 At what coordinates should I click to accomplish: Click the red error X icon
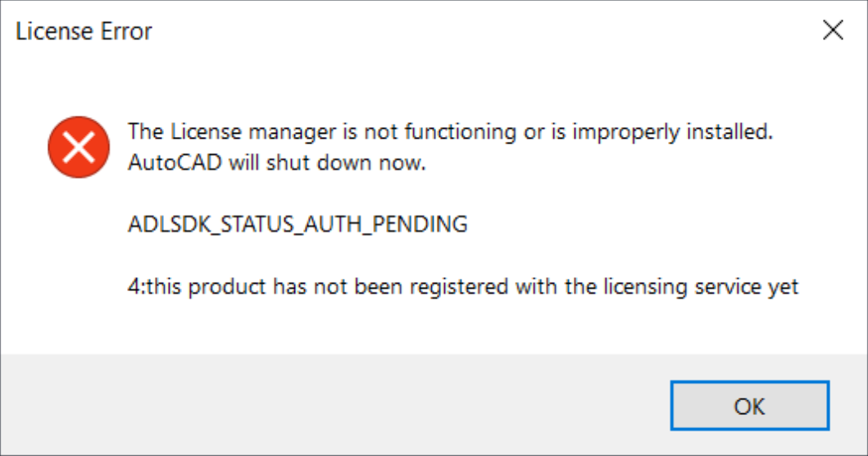pos(79,147)
